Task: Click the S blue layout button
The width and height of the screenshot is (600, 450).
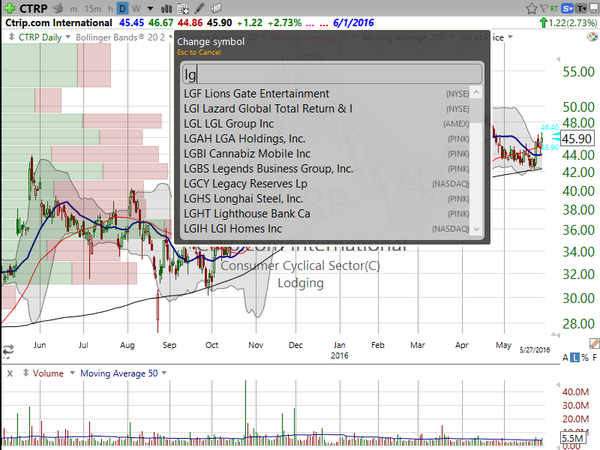Action: pos(568,8)
